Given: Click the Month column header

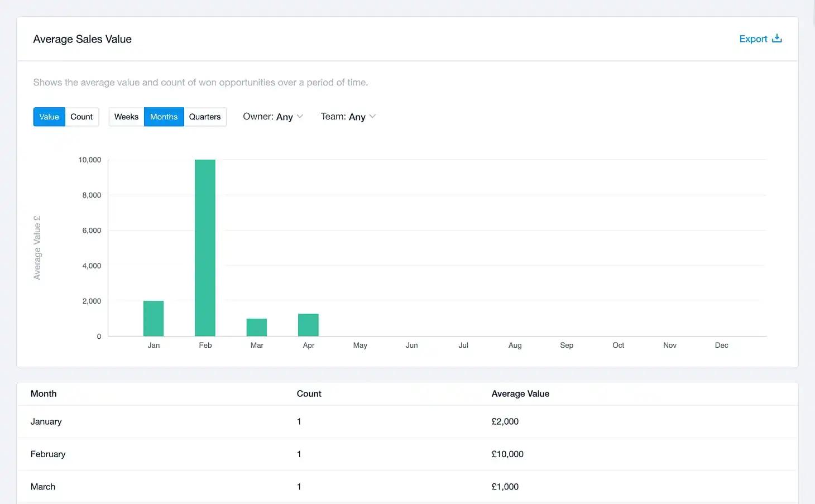Looking at the screenshot, I should pos(44,393).
